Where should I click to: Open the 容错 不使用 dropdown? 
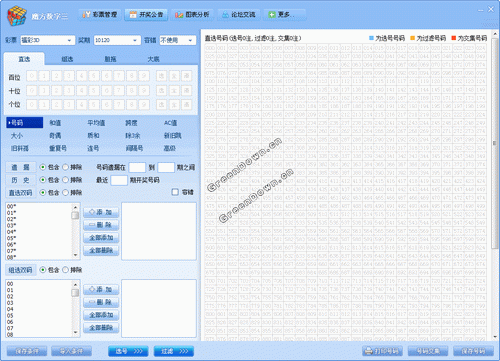(177, 40)
